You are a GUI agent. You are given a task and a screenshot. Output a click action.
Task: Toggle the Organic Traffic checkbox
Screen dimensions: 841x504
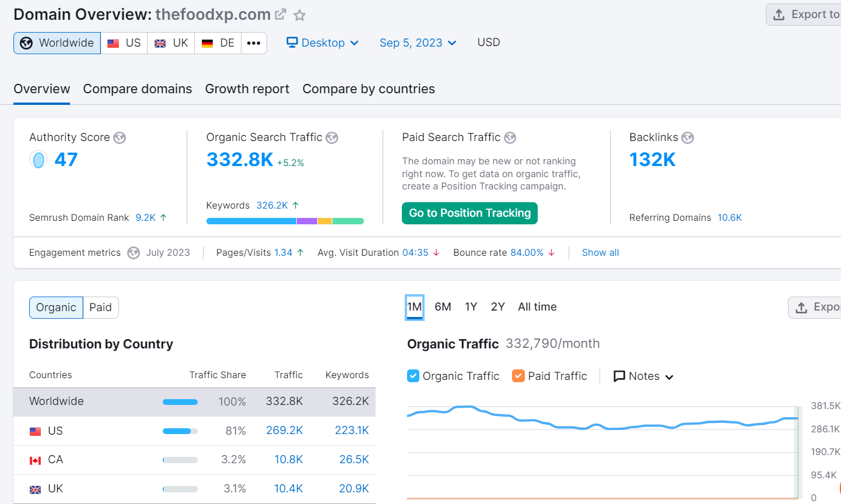point(413,376)
